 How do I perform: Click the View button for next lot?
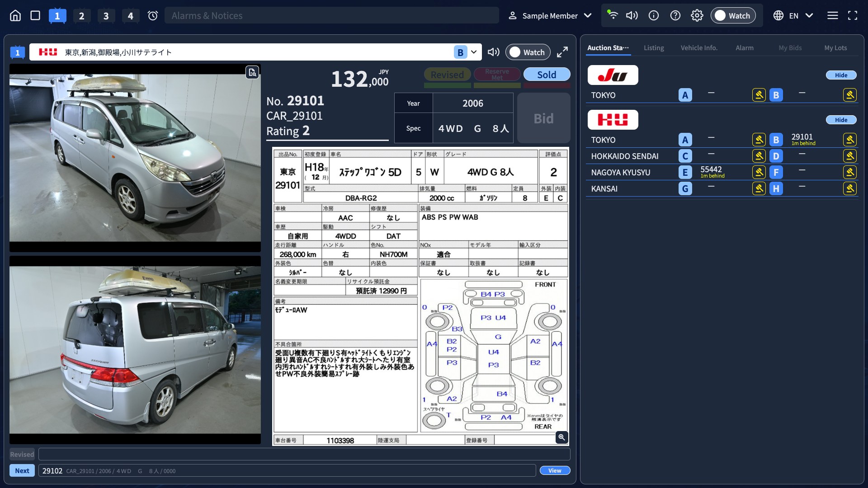555,471
